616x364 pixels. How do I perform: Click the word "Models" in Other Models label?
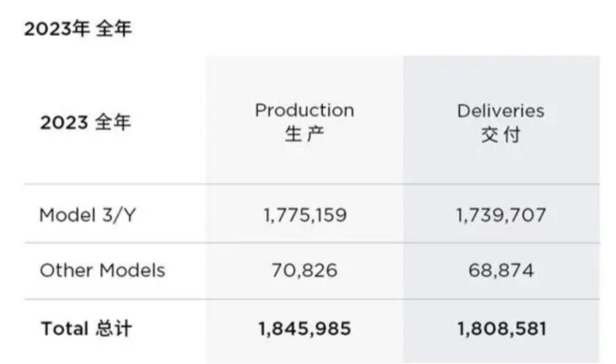click(132, 270)
